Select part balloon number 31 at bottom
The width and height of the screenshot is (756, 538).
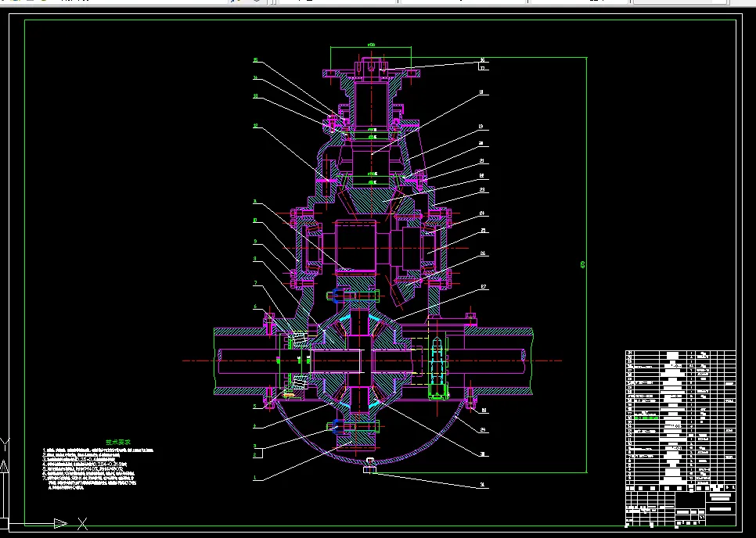(x=483, y=485)
